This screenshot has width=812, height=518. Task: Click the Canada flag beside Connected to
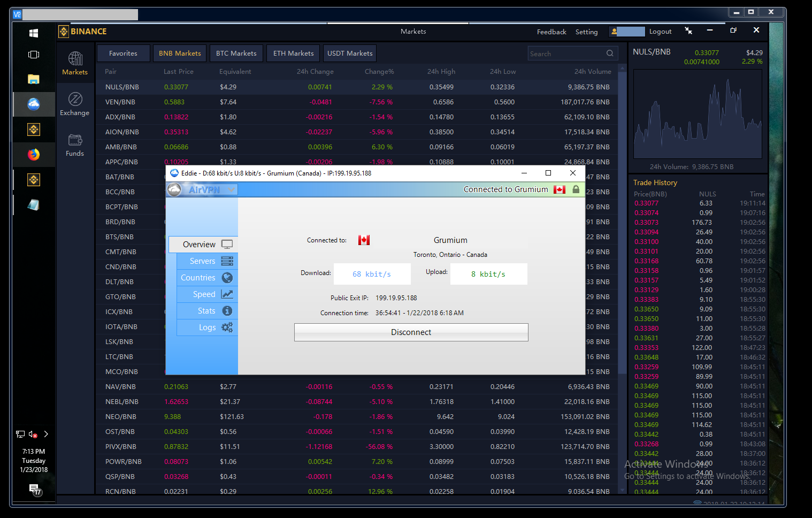(x=364, y=240)
